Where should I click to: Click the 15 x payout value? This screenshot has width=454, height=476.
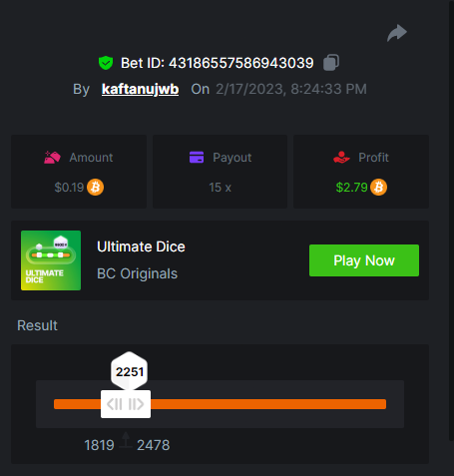[220, 188]
